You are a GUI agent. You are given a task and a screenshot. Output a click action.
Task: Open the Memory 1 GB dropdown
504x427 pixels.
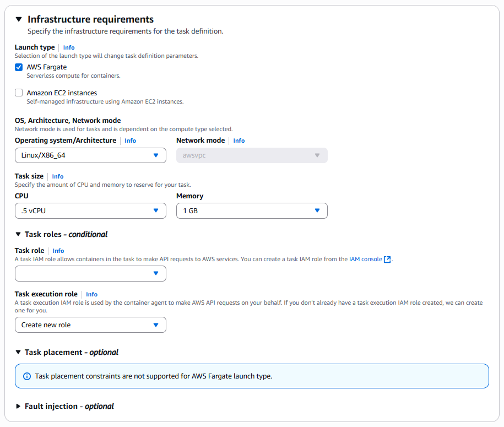point(252,211)
